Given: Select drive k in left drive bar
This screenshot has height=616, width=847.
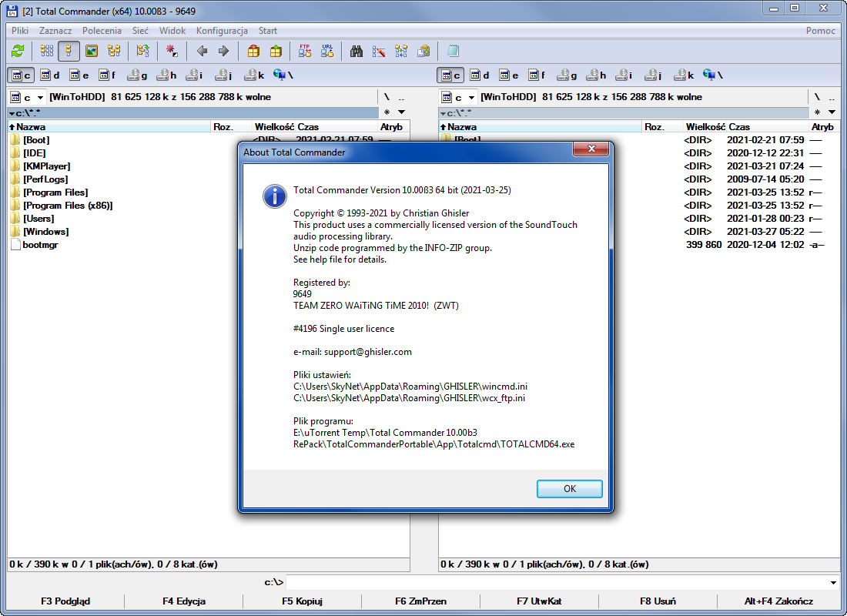Looking at the screenshot, I should (x=254, y=75).
